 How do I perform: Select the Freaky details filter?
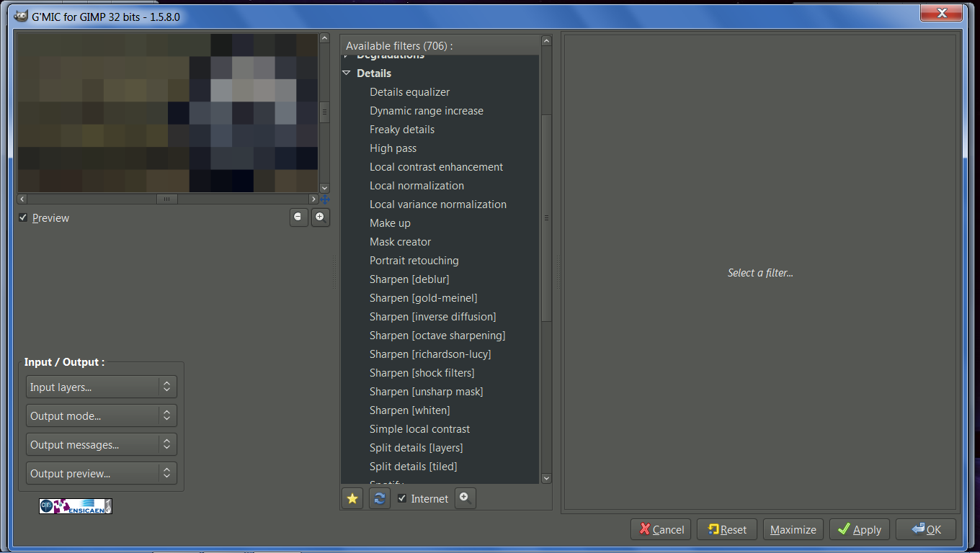[402, 130]
